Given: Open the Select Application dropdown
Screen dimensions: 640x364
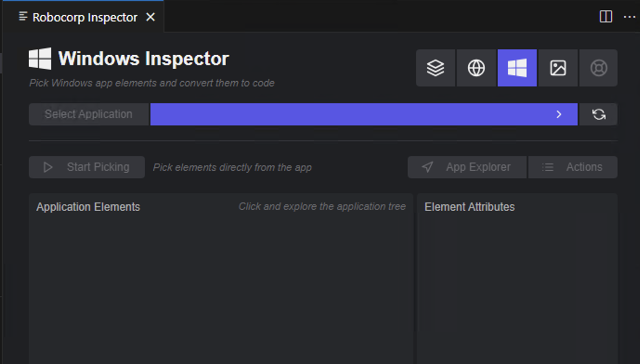Looking at the screenshot, I should [364, 114].
